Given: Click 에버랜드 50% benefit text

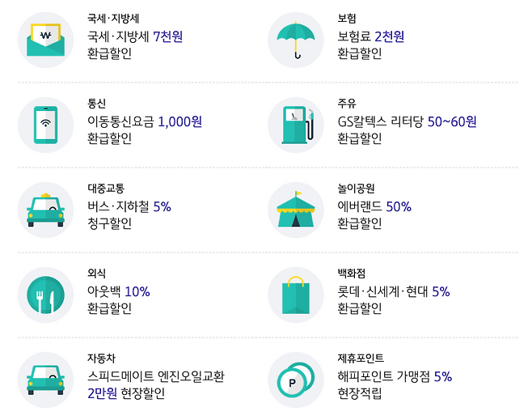Looking at the screenshot, I should pos(374,206).
